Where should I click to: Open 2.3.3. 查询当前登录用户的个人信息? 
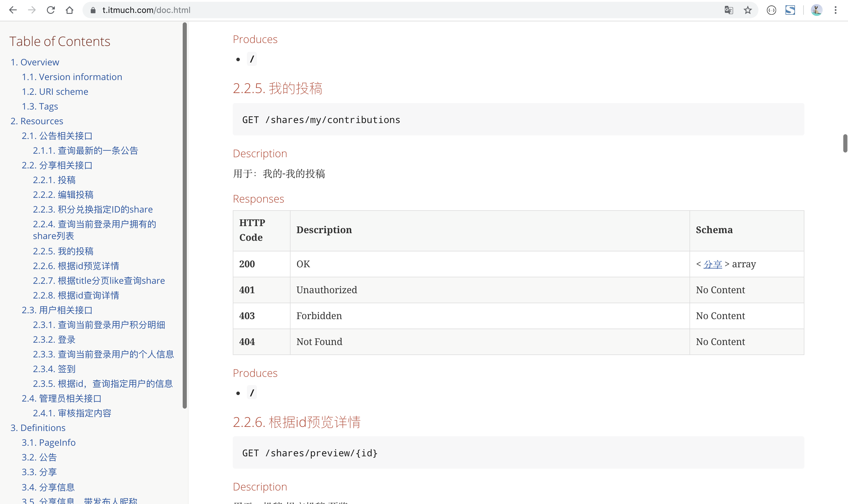[x=103, y=354]
